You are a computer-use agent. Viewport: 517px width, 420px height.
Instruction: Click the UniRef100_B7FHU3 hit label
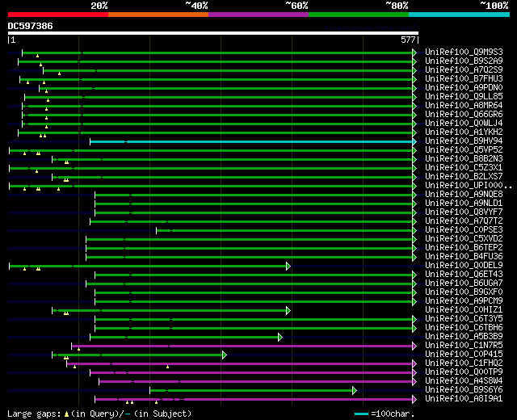464,78
